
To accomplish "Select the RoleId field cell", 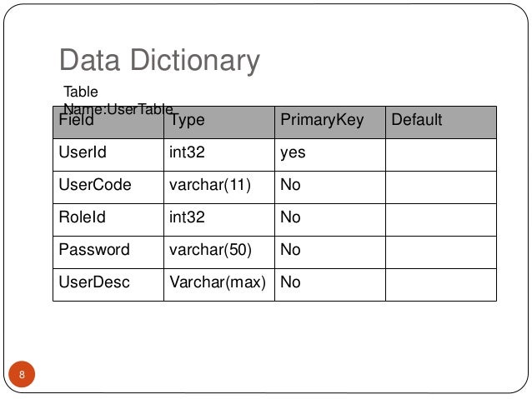I will click(x=108, y=220).
